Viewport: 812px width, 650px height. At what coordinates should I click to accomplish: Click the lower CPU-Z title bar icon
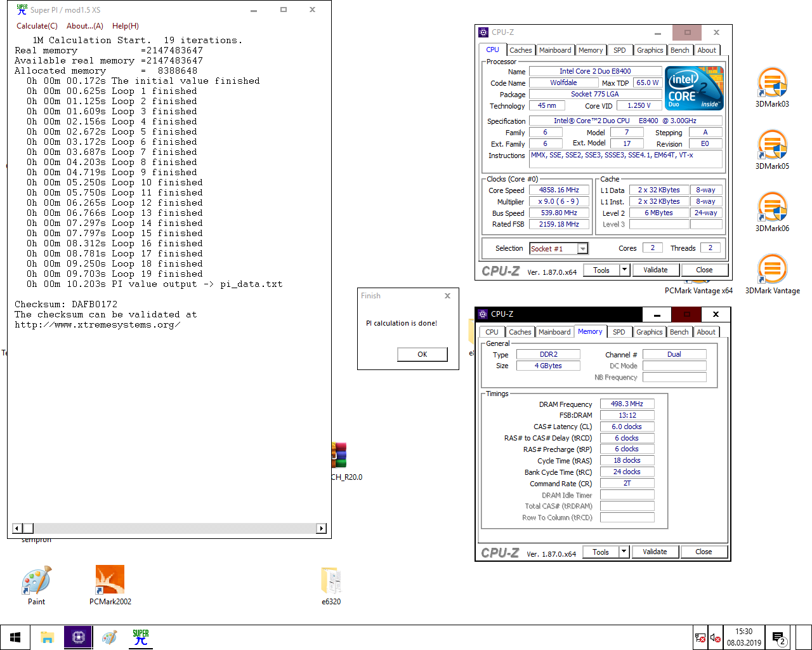(x=483, y=314)
